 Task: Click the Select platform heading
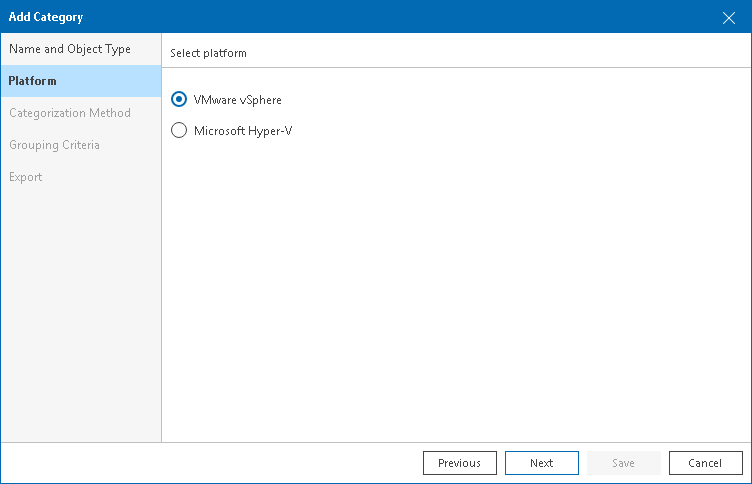[x=209, y=53]
